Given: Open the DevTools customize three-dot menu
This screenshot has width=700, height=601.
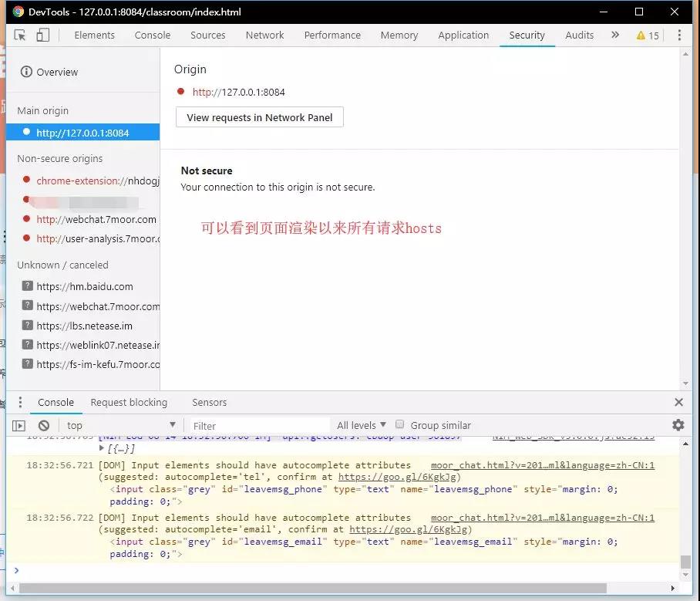Looking at the screenshot, I should [679, 35].
